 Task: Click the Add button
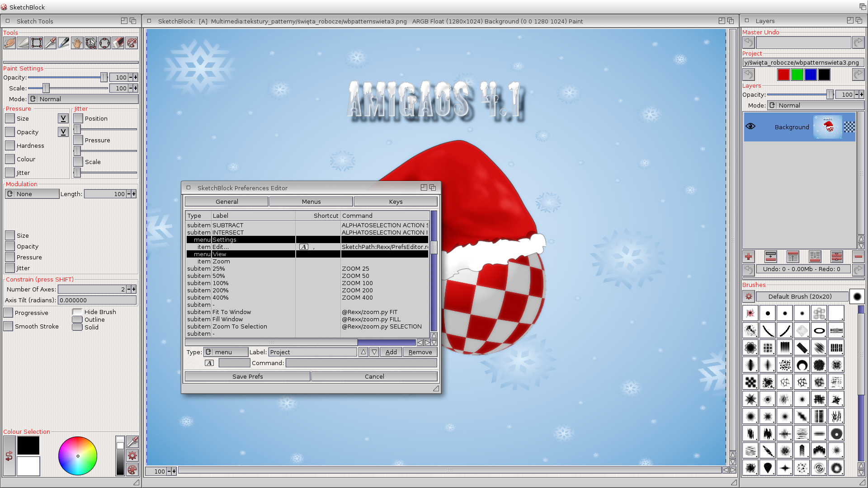tap(391, 352)
